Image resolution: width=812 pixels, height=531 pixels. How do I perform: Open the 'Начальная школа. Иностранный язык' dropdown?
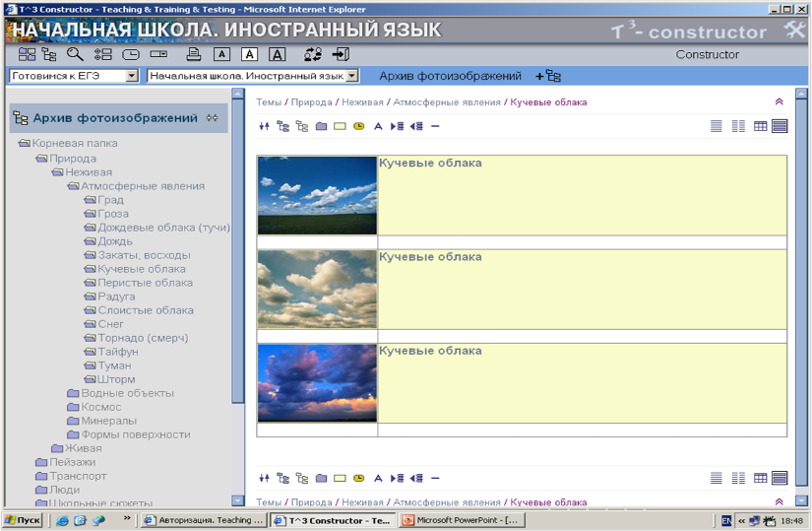[x=352, y=76]
